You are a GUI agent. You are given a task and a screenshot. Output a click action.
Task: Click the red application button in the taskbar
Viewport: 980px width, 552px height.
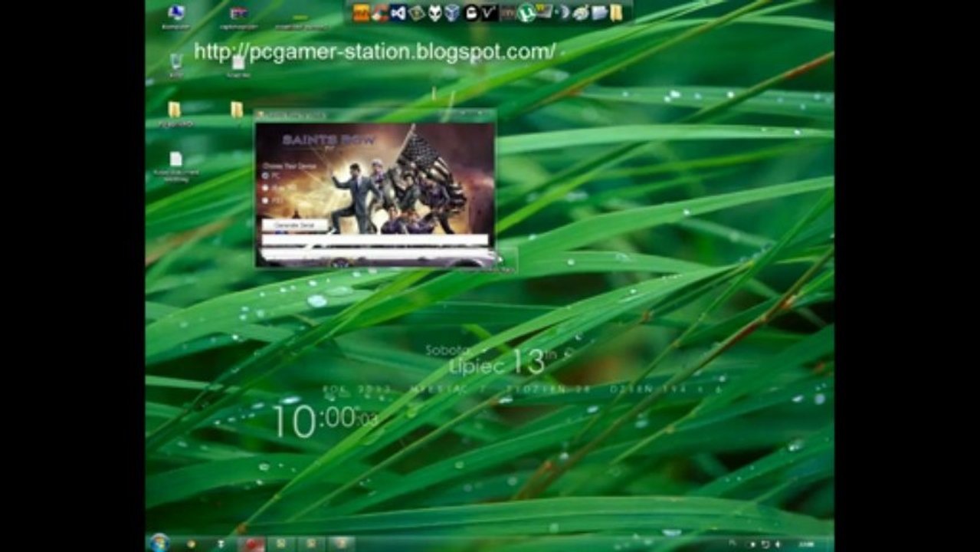(x=252, y=544)
